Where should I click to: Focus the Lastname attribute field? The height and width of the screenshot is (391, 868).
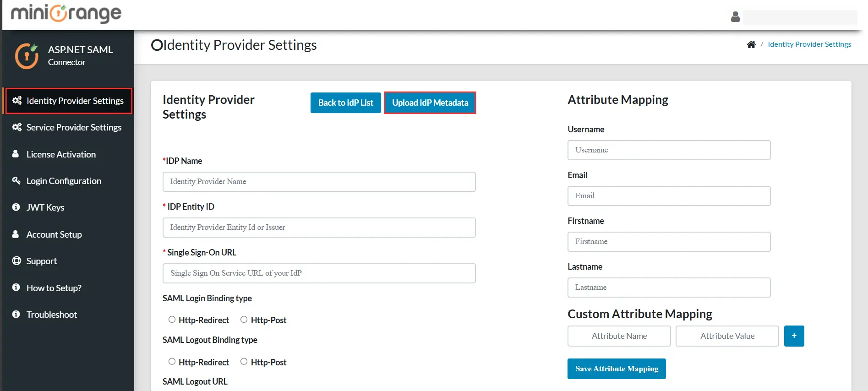[669, 288]
